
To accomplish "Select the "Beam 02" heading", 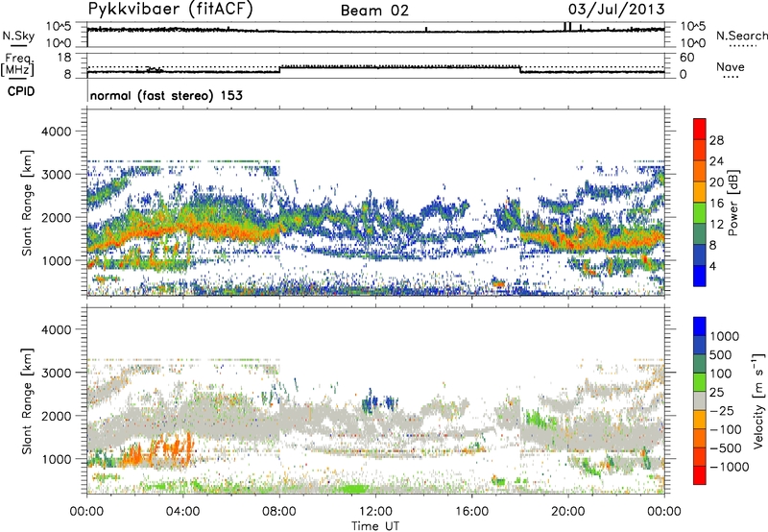I will coord(374,11).
